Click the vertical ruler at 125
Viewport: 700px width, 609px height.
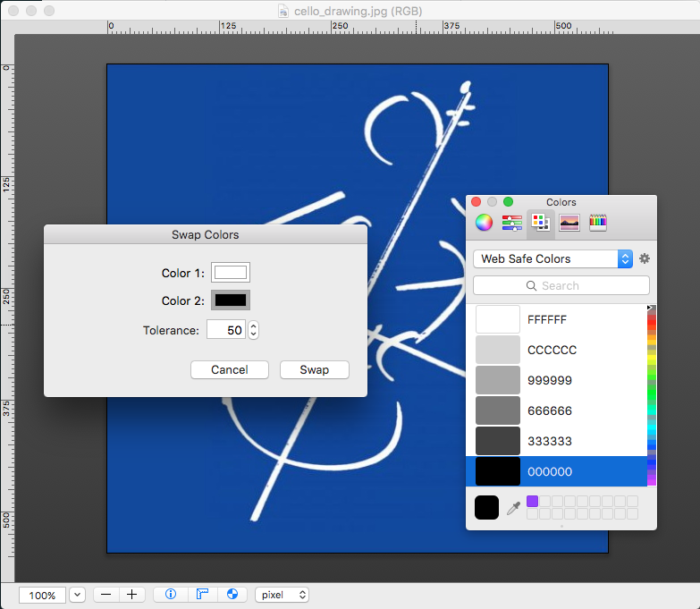click(x=6, y=184)
